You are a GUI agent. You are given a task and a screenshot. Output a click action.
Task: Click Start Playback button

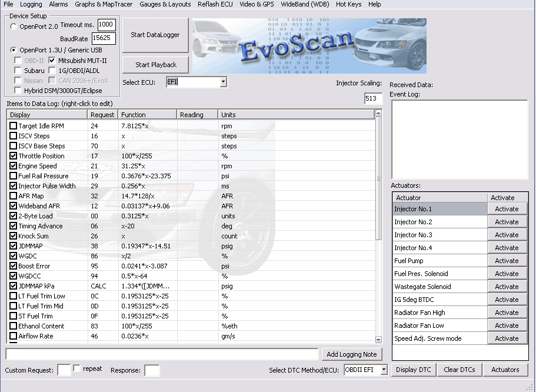point(155,65)
